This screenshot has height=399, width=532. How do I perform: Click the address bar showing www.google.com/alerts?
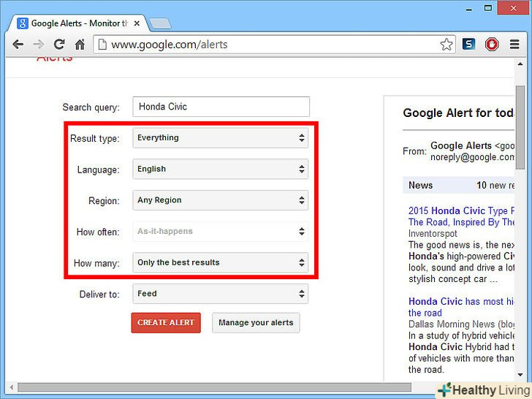click(x=274, y=45)
